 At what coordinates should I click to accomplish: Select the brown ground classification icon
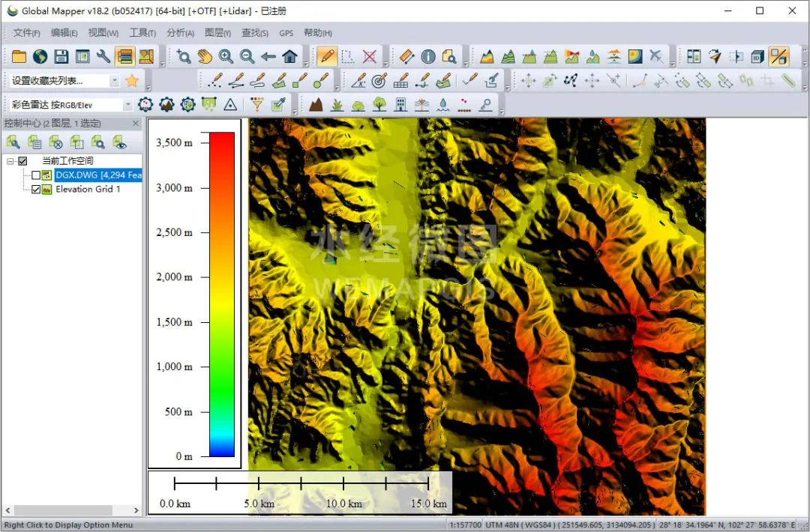click(316, 105)
